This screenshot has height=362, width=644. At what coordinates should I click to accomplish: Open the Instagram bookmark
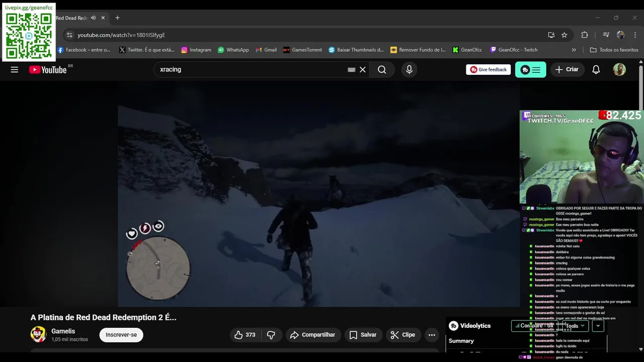[196, 50]
